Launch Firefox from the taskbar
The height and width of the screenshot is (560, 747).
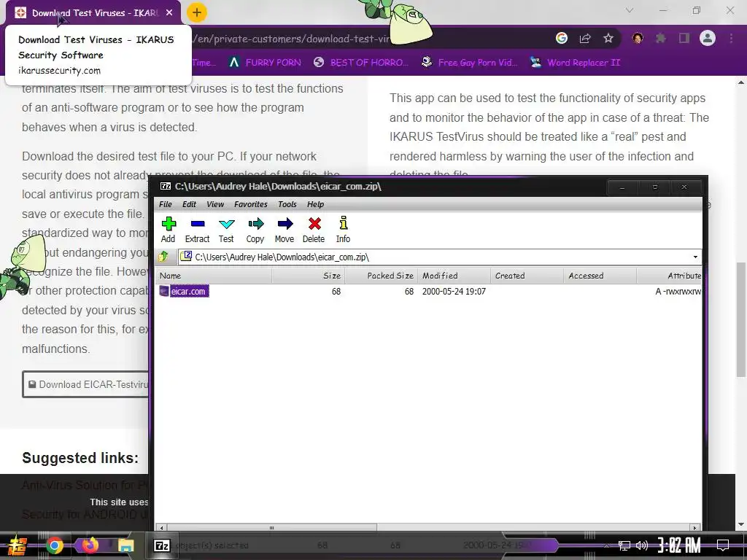[x=90, y=545]
